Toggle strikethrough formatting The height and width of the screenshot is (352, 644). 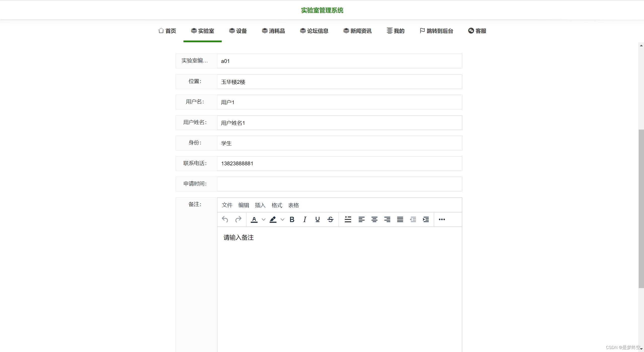[x=330, y=219]
